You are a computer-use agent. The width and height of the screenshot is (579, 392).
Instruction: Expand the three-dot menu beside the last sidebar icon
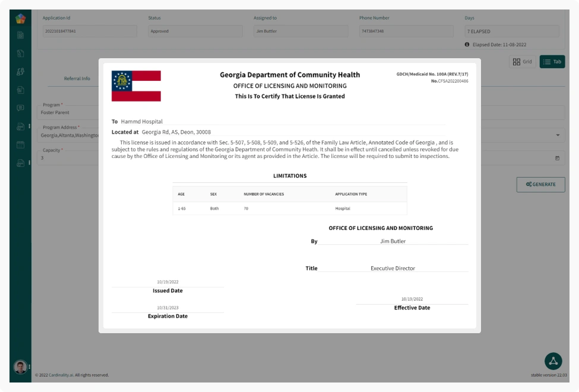tap(29, 163)
